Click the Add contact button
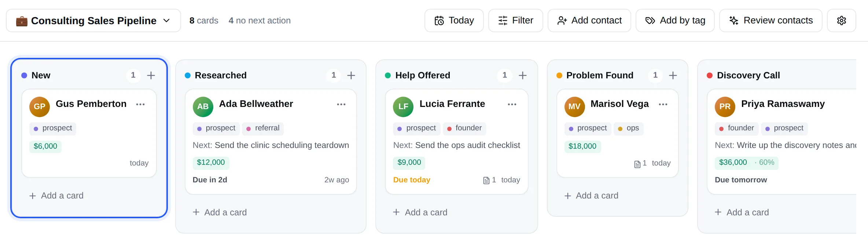868x249 pixels. [589, 21]
